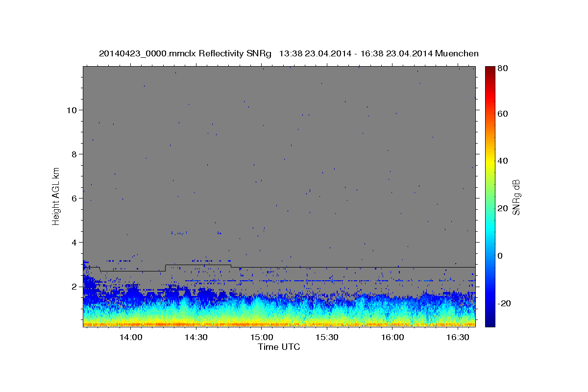The height and width of the screenshot is (392, 588).
Task: Click the dark red top of colorbar
Action: coord(490,70)
